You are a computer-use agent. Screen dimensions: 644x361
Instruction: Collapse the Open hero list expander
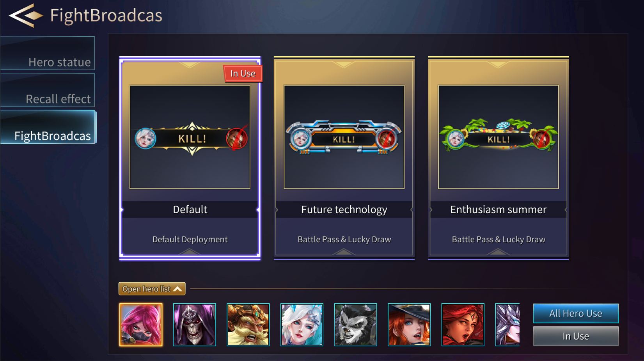point(152,289)
